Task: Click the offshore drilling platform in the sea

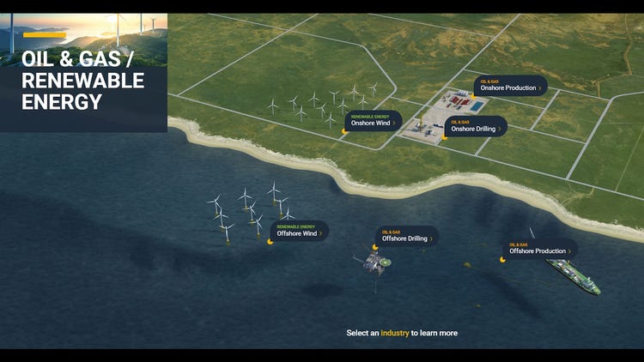Action: coord(374,263)
